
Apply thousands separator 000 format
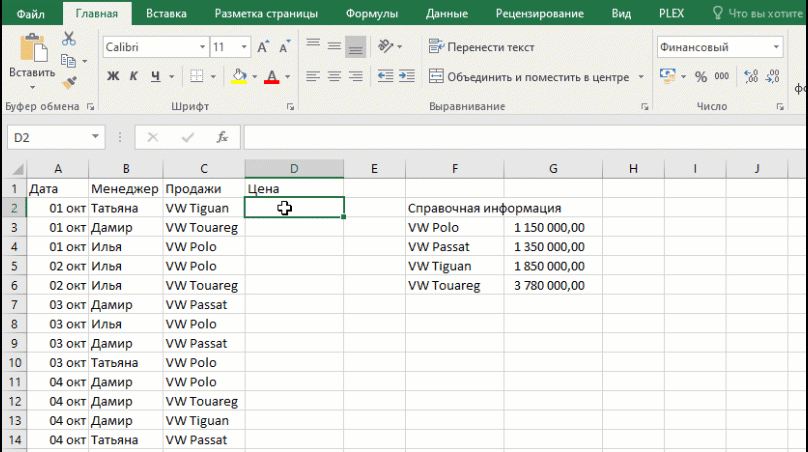(721, 76)
